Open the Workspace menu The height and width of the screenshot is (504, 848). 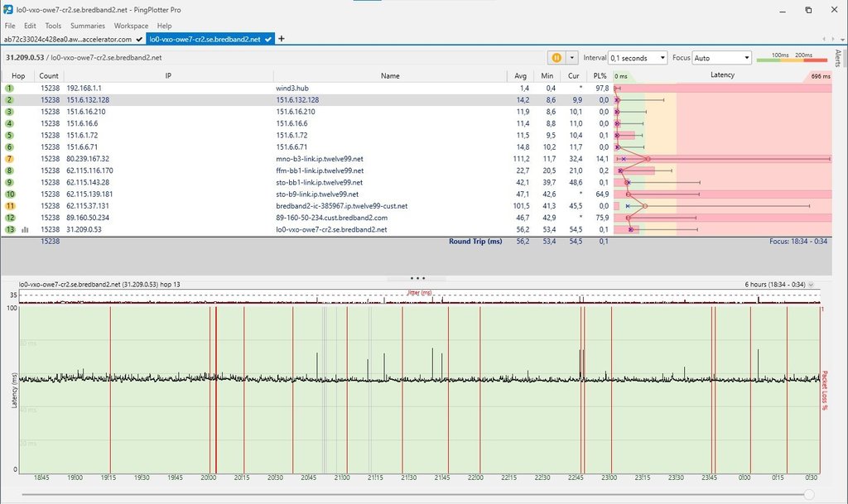point(131,26)
